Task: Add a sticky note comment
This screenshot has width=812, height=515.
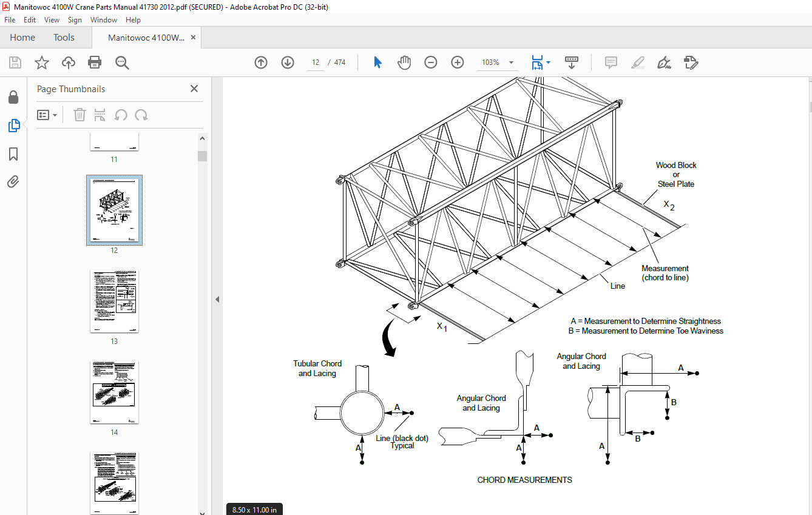Action: tap(611, 62)
